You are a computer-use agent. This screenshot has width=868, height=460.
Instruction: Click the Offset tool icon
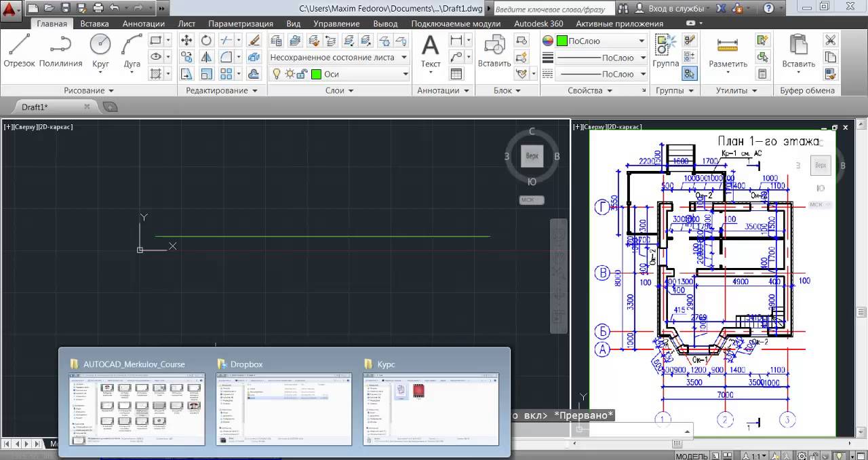pos(254,74)
